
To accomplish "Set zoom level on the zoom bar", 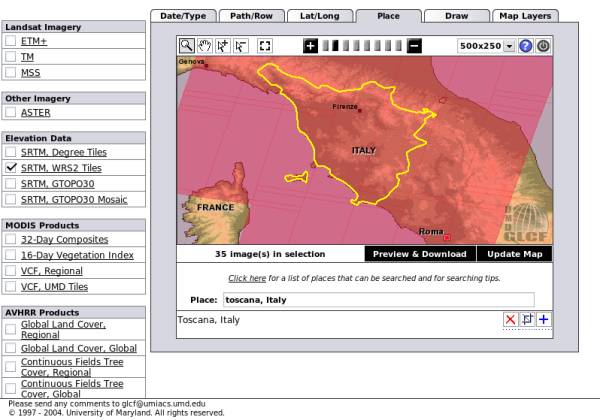I will 362,46.
